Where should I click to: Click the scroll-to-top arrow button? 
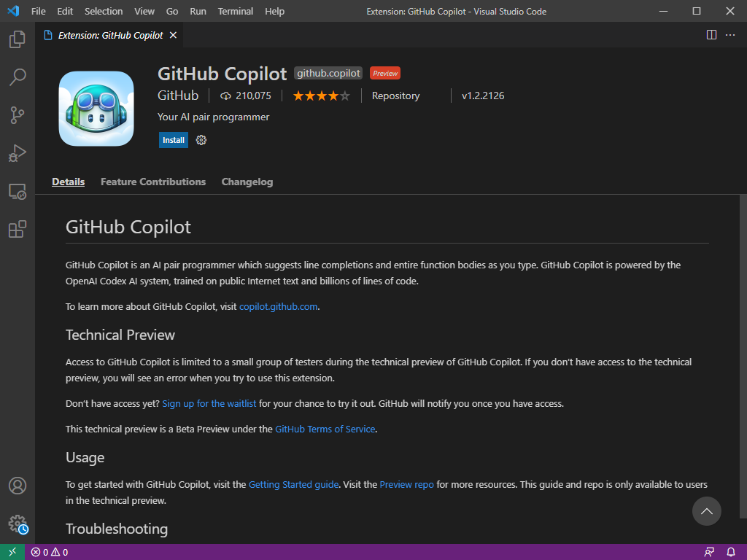pyautogui.click(x=706, y=511)
